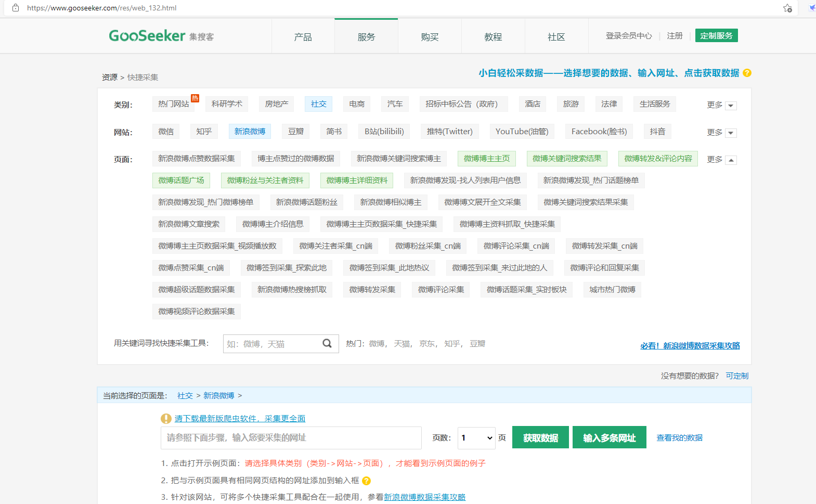Open the 社区 menu
This screenshot has width=816, height=504.
point(556,36)
